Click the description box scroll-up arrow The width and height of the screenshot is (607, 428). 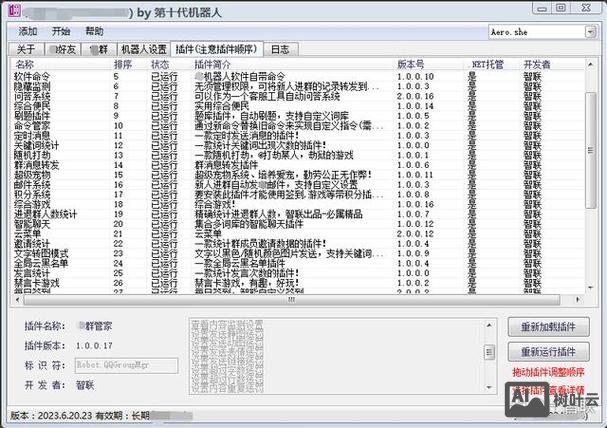coord(489,325)
